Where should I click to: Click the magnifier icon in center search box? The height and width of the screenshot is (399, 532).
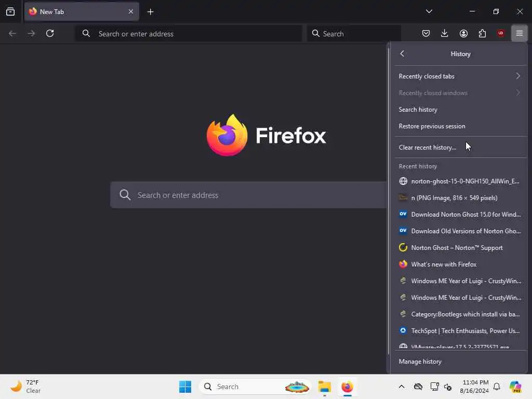pyautogui.click(x=125, y=195)
